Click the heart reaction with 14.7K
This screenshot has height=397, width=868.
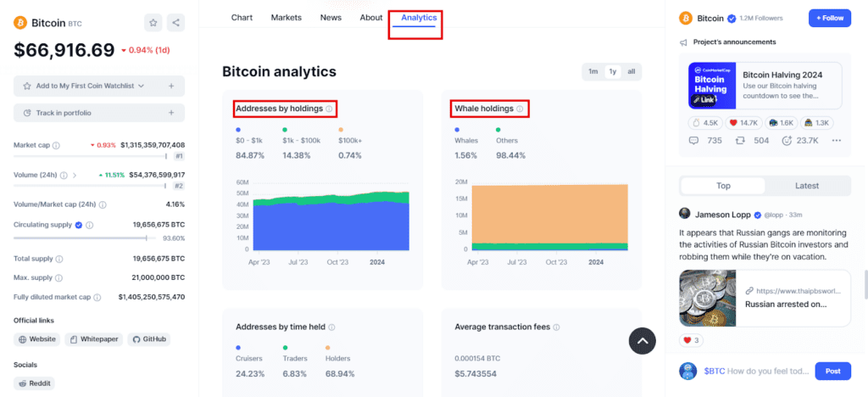click(743, 123)
